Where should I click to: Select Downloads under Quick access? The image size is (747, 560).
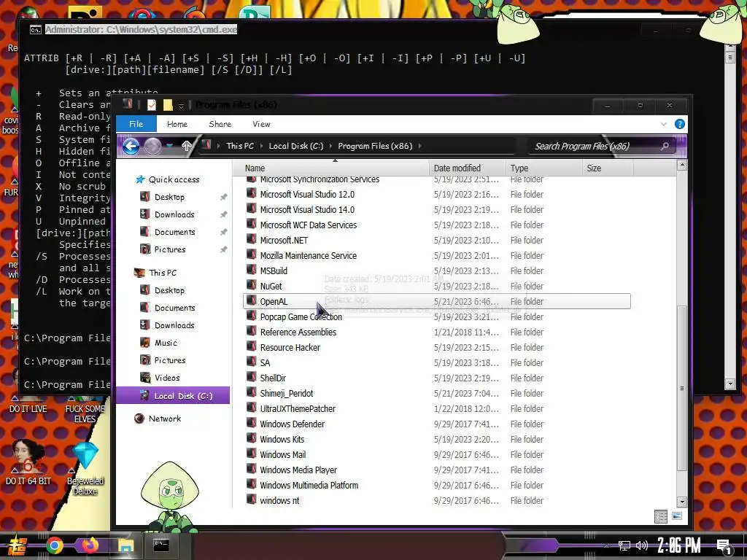point(174,215)
